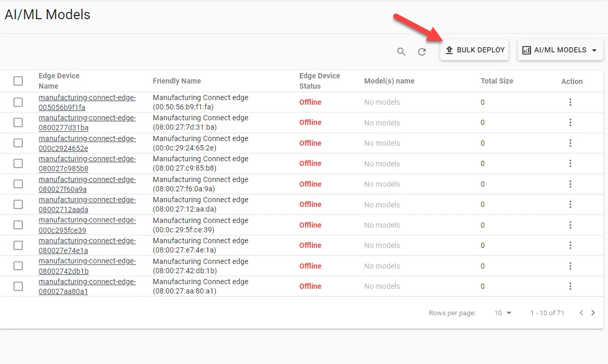Open device link manufacturing-connect-edge-080027c985b8
Image resolution: width=608 pixels, height=364 pixels.
click(87, 163)
